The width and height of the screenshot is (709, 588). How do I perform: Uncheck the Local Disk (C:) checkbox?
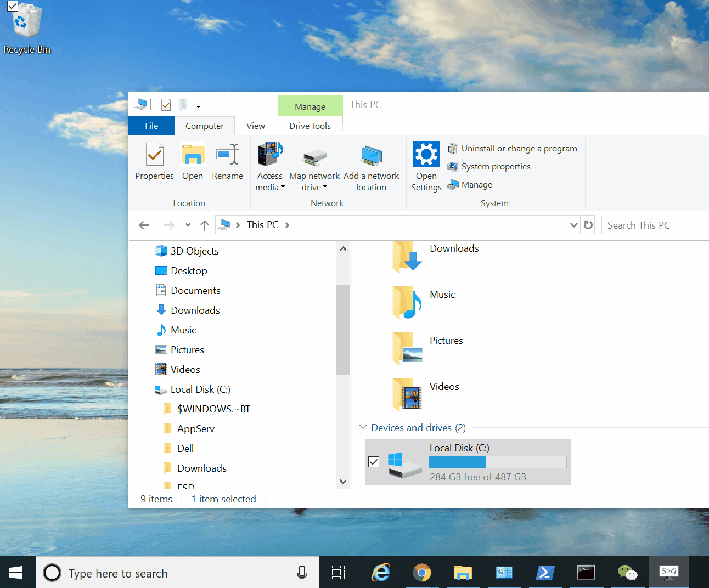click(x=374, y=462)
